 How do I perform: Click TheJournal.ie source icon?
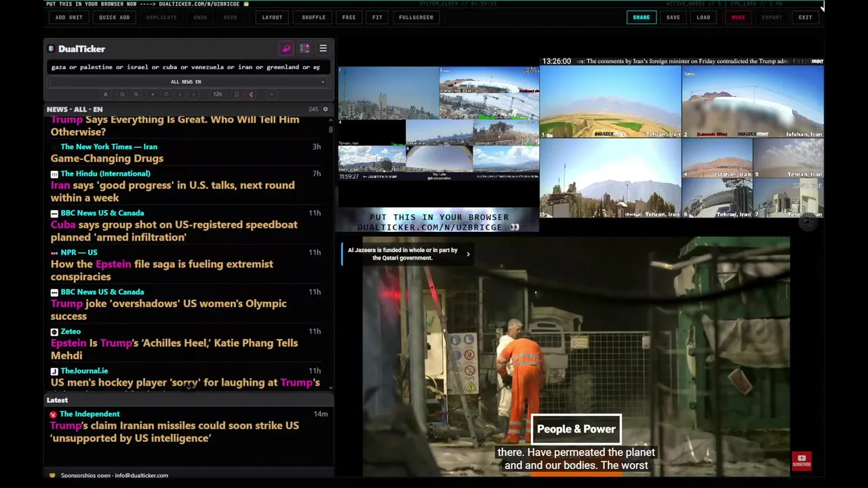[54, 371]
